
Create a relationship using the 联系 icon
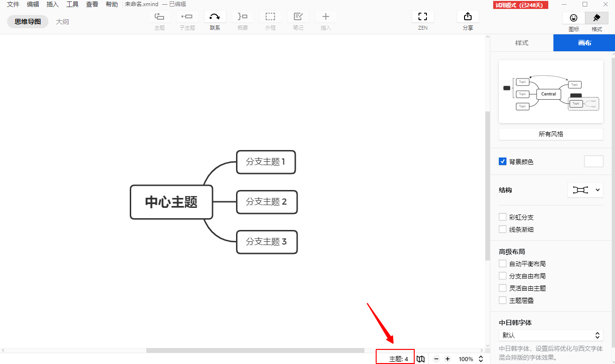tap(215, 18)
